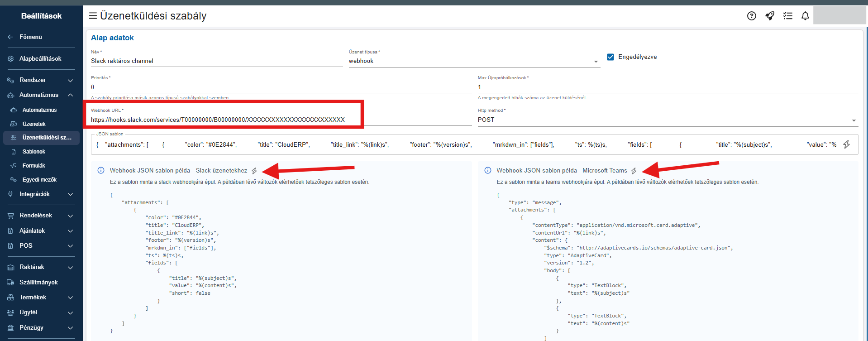
Task: Open Üzenetek in the sidebar
Action: pos(34,124)
